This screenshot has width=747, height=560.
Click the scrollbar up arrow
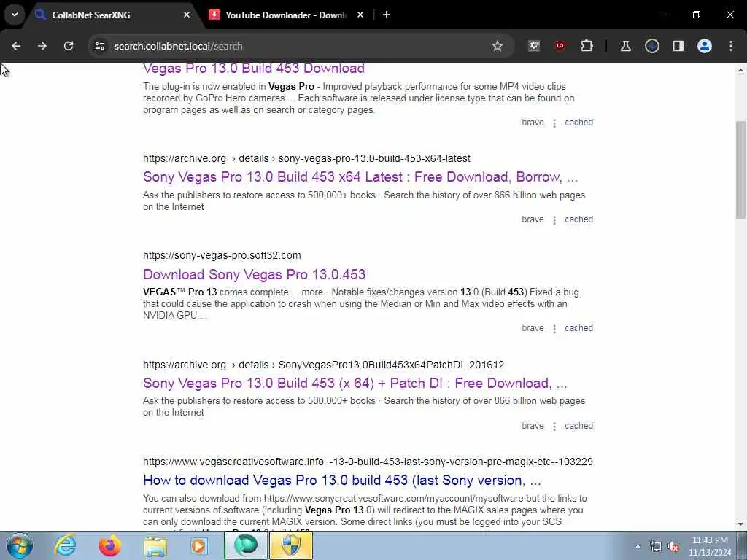tap(741, 70)
